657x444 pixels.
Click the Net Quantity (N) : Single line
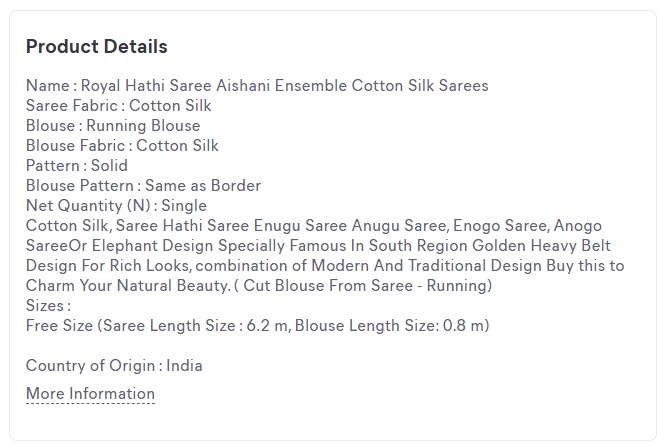tap(116, 206)
